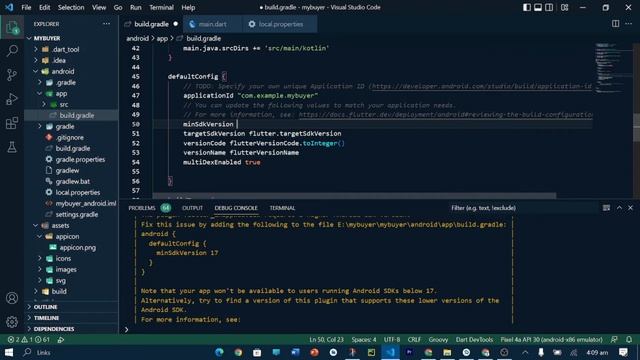The width and height of the screenshot is (640, 360).
Task: Open the Run and Debug view icon
Action: click(x=12, y=99)
